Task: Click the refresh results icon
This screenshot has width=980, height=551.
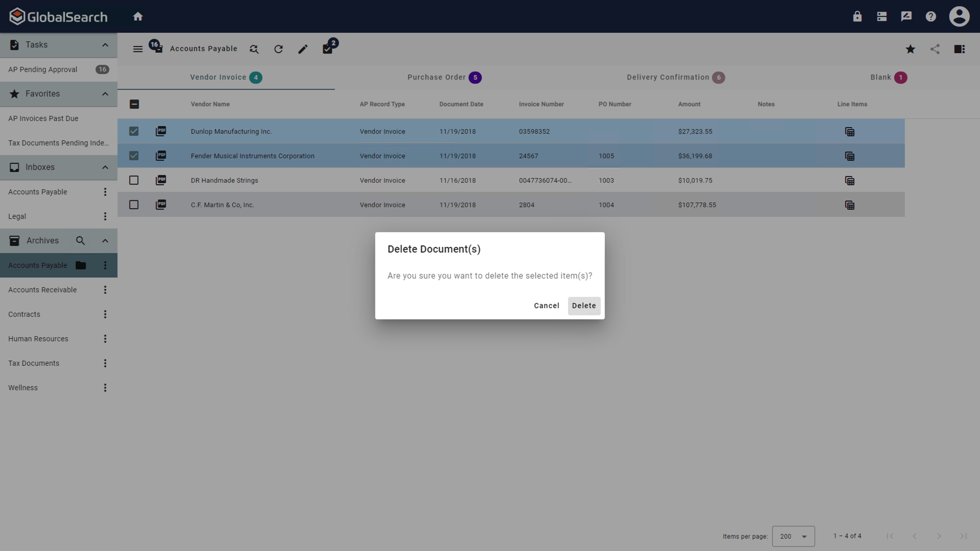Action: (x=278, y=49)
